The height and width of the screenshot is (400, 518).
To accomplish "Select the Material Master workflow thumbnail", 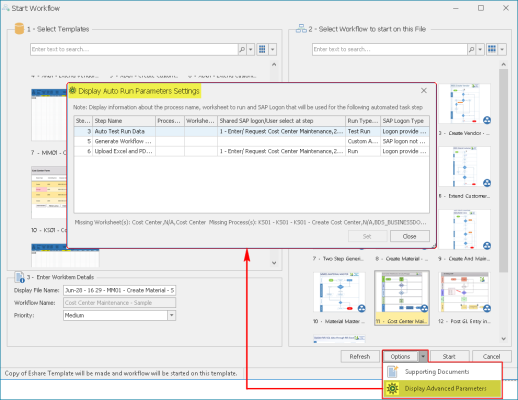I will point(339,292).
